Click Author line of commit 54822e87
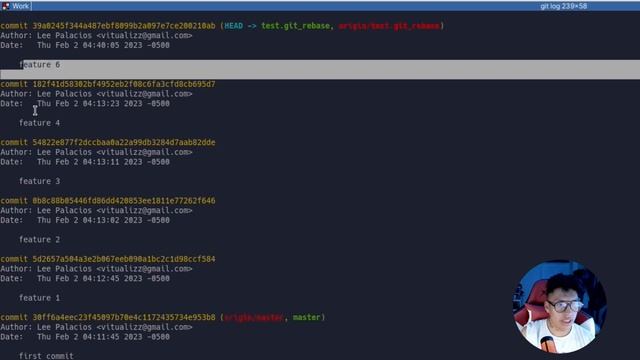 tap(96, 152)
